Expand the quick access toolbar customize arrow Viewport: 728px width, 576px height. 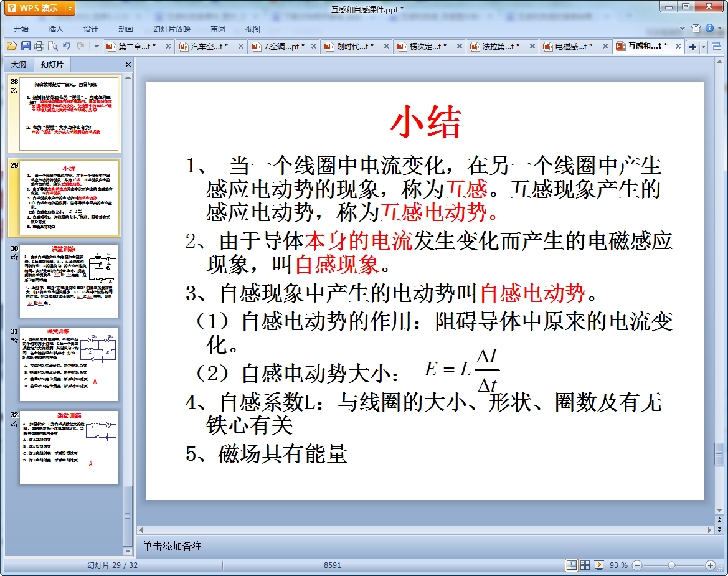(97, 46)
